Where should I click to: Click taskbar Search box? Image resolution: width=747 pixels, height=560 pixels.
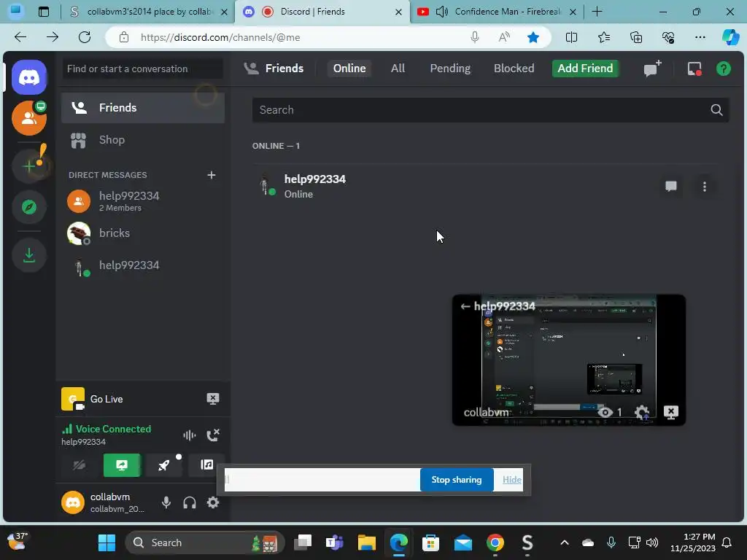[x=205, y=542]
